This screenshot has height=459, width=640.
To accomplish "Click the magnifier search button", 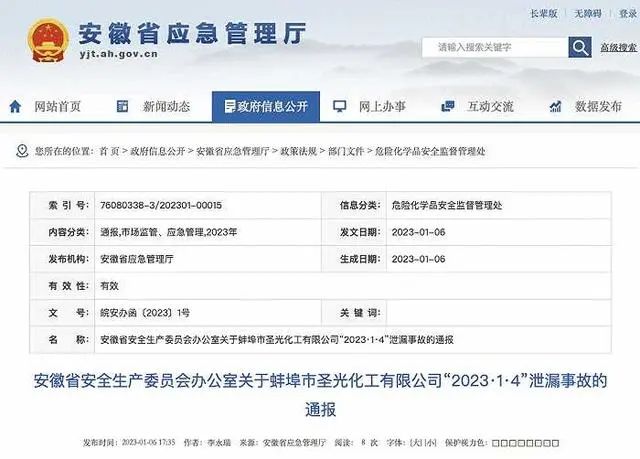I will click(580, 47).
